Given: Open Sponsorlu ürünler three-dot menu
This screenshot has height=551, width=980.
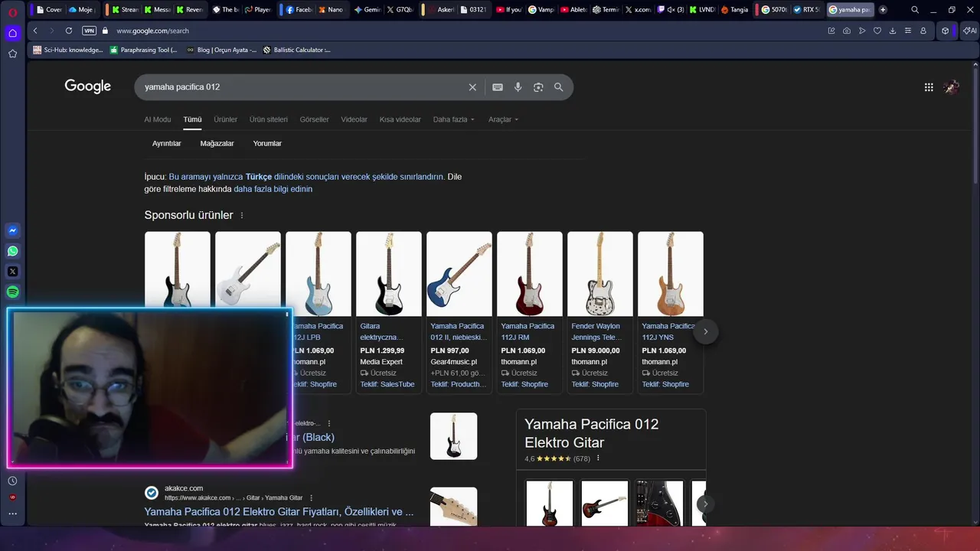Looking at the screenshot, I should [242, 216].
